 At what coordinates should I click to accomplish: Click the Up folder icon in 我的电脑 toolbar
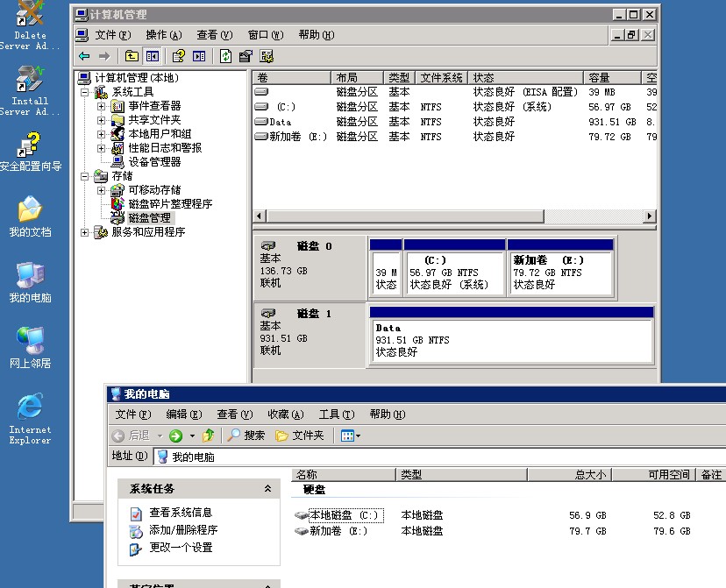209,436
